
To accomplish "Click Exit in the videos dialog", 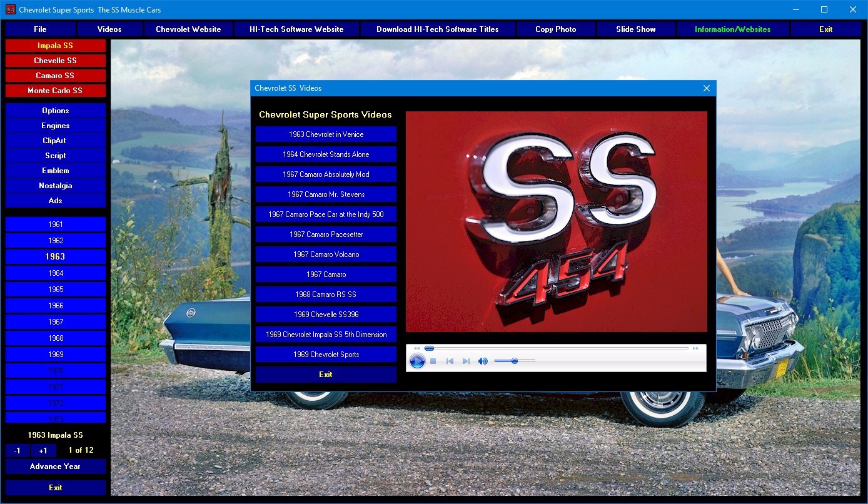I will tap(326, 375).
